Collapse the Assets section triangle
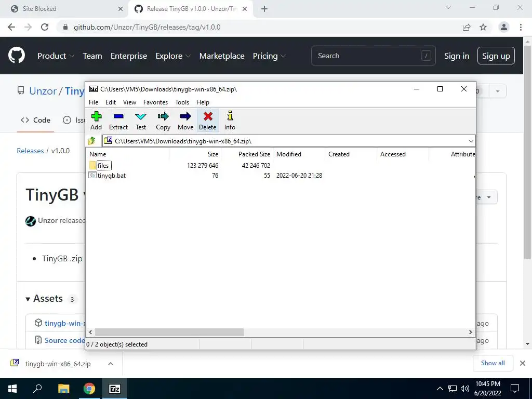Image resolution: width=532 pixels, height=399 pixels. click(x=28, y=299)
